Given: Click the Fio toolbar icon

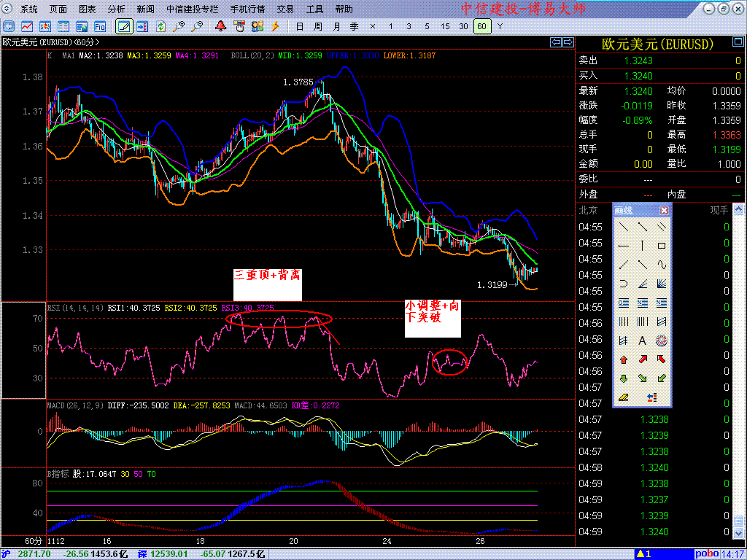Looking at the screenshot, I should coord(99,27).
